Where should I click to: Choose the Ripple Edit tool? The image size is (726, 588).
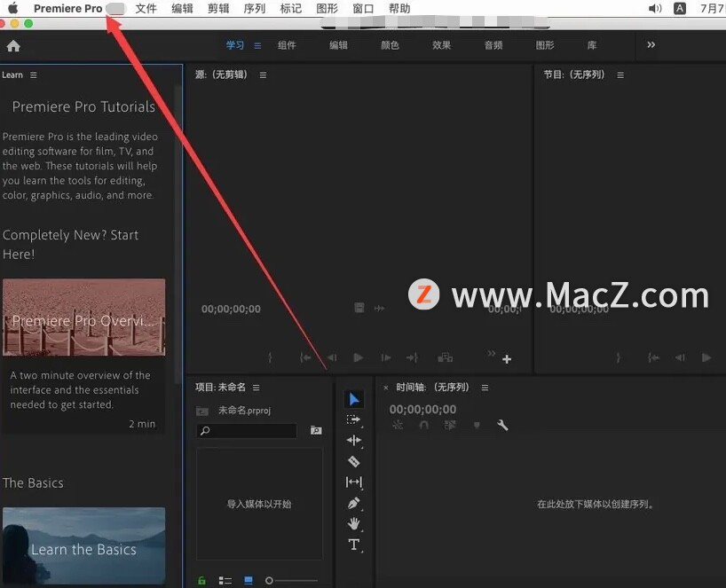pyautogui.click(x=354, y=441)
